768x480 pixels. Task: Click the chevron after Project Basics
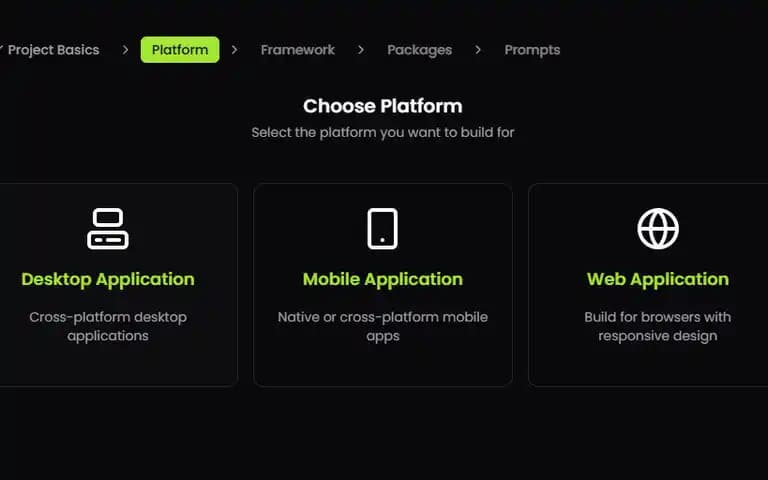(x=125, y=50)
